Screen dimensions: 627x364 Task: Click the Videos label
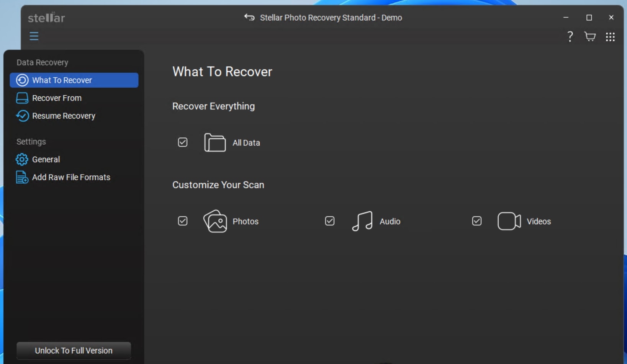539,221
